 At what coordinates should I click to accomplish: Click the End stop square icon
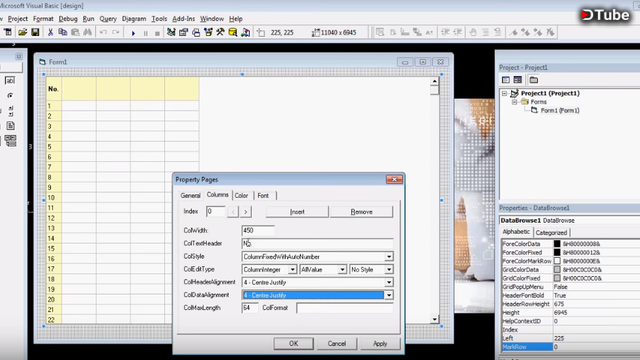tap(157, 33)
